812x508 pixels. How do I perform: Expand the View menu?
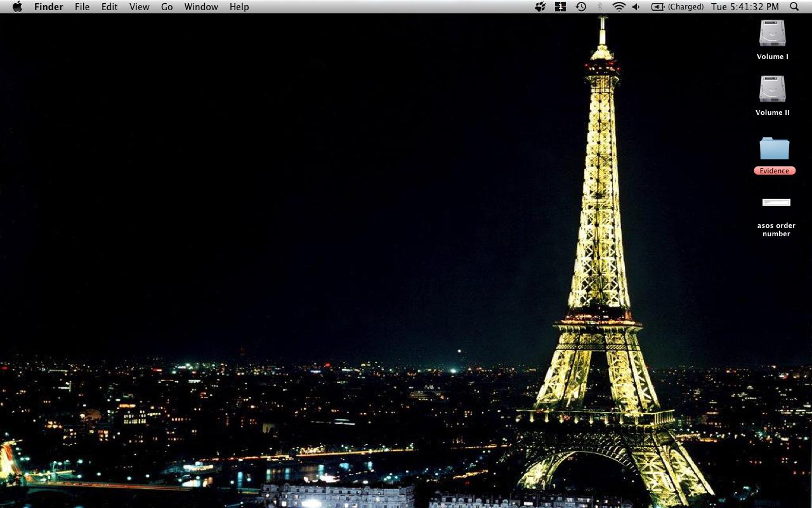pyautogui.click(x=139, y=7)
